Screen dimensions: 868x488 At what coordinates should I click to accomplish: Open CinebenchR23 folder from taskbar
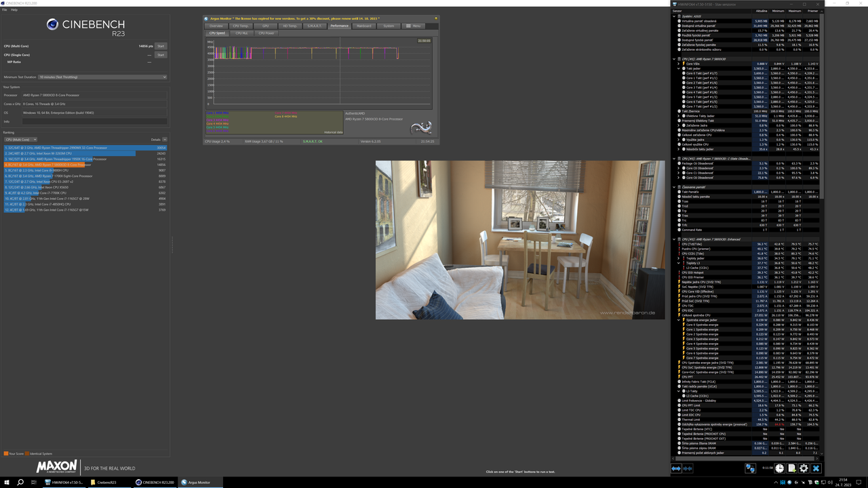point(108,482)
